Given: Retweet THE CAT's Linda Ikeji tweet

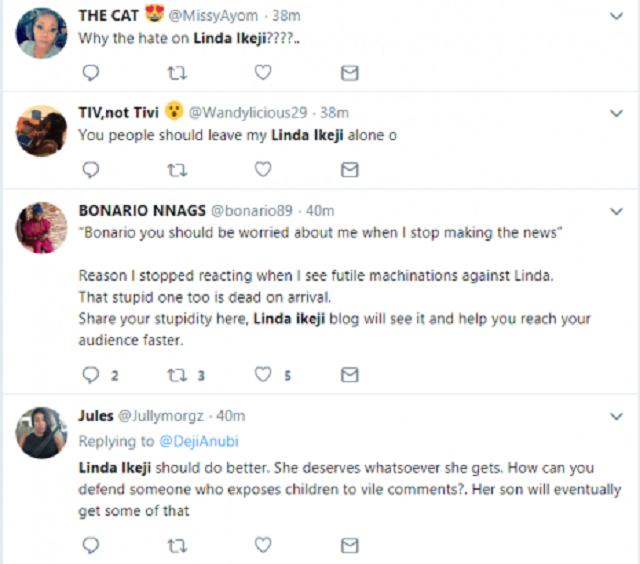Looking at the screenshot, I should click(176, 72).
